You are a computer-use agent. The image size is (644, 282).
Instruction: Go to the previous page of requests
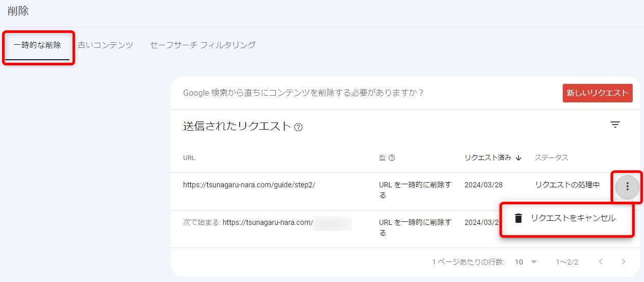click(601, 262)
